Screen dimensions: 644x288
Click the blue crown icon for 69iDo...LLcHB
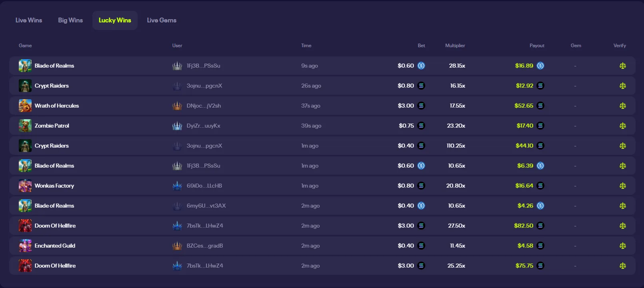point(177,186)
